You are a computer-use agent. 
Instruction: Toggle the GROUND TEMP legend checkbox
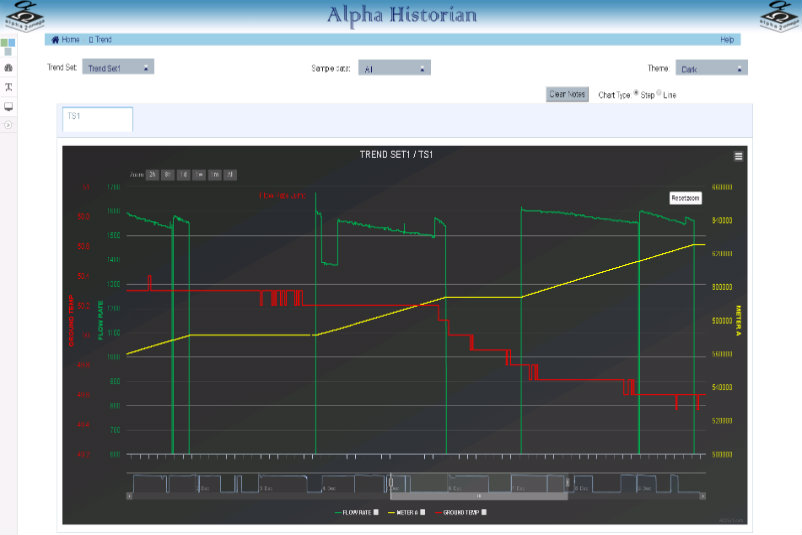[484, 512]
